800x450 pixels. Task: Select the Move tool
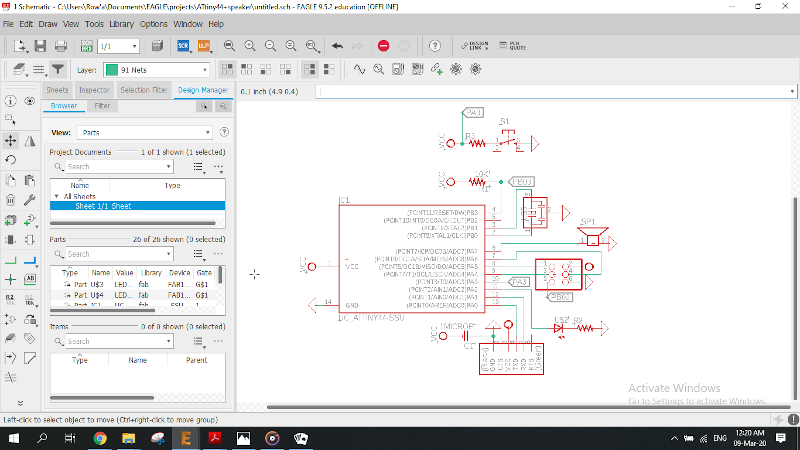[10, 141]
